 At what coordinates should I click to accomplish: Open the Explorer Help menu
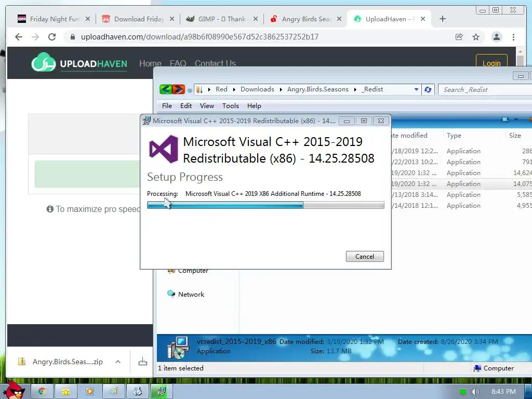tap(254, 106)
